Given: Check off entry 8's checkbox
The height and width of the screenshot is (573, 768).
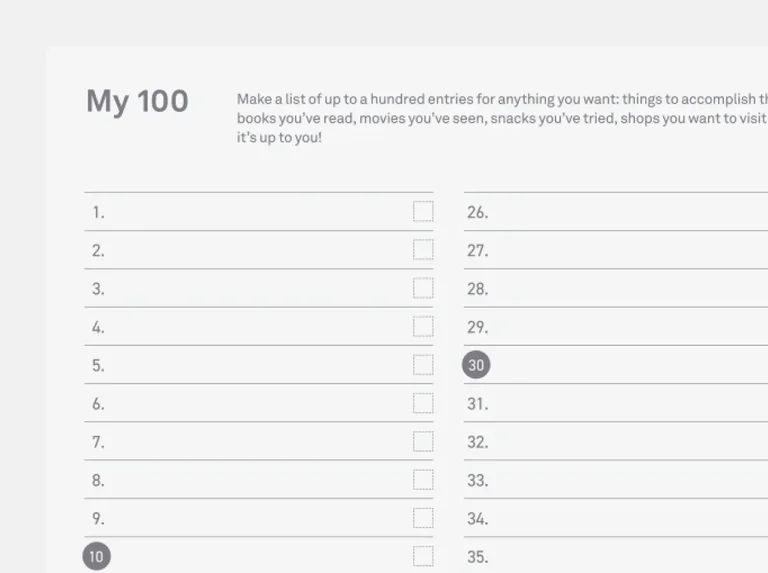Looking at the screenshot, I should pos(423,479).
